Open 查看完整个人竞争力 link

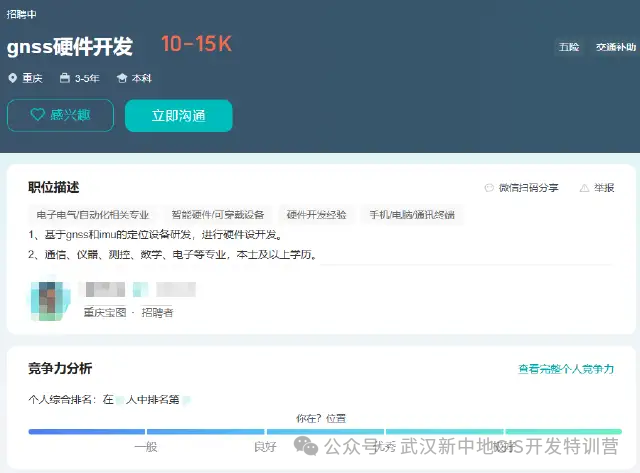(x=566, y=369)
